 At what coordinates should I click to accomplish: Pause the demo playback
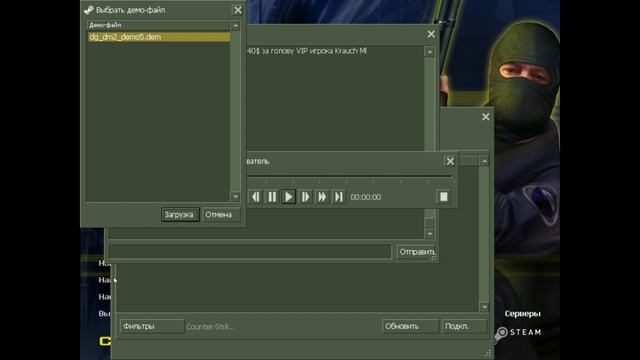pyautogui.click(x=272, y=197)
